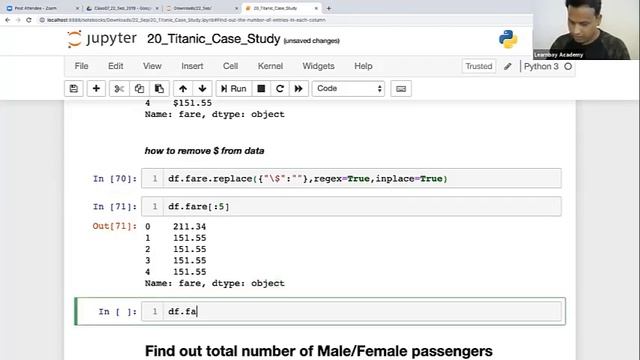Paste cells below icon
The width and height of the screenshot is (640, 360).
pos(159,89)
